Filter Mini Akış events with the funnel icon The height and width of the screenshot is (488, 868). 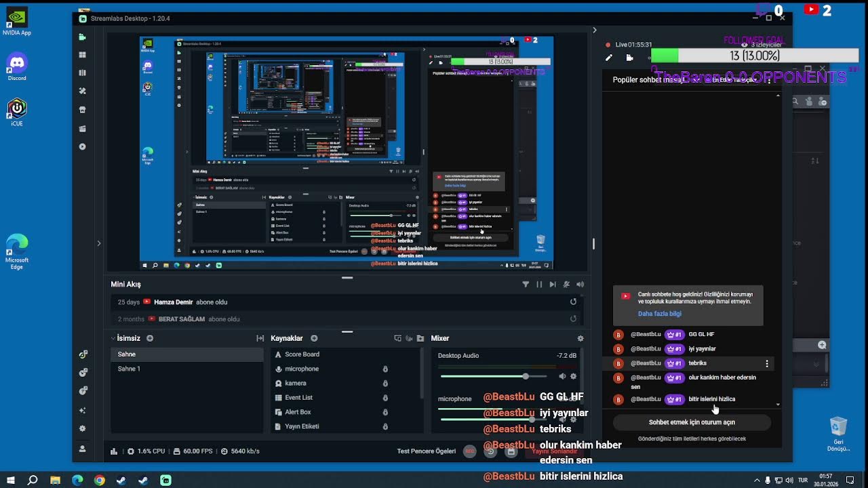coord(526,285)
